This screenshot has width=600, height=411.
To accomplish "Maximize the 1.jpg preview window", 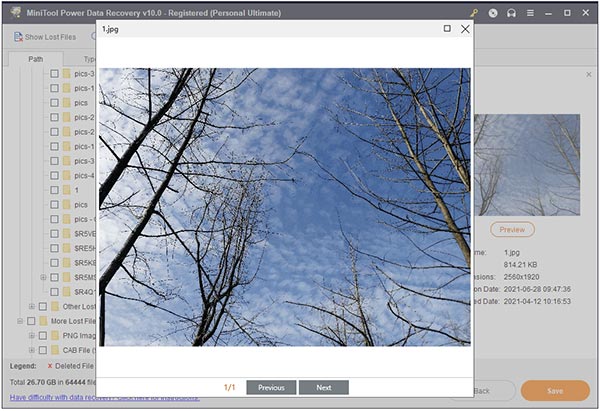I will pyautogui.click(x=447, y=29).
